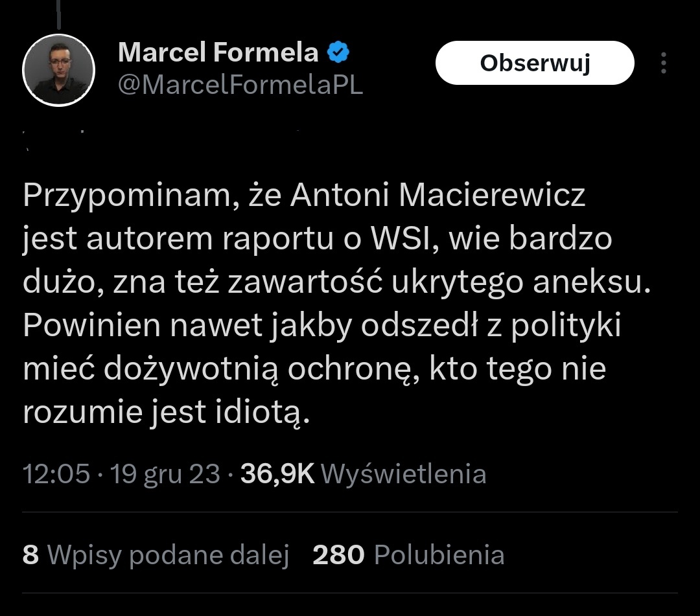Click the 280 likes count number

pos(338,555)
